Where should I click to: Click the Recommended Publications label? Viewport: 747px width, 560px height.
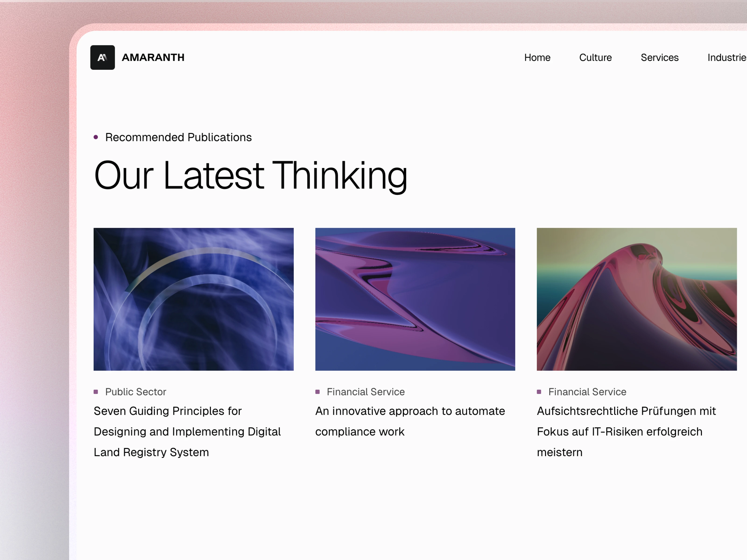(178, 137)
